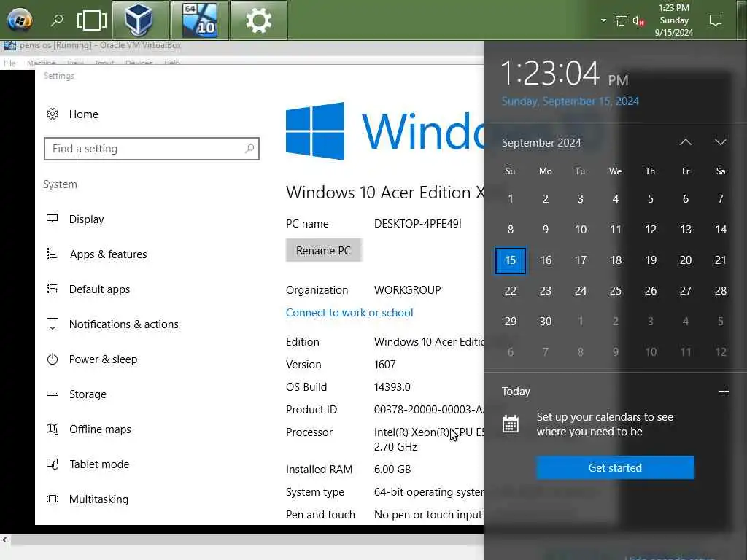This screenshot has height=560, width=747.
Task: Open the File menu in VirtualBox
Action: tap(9, 63)
